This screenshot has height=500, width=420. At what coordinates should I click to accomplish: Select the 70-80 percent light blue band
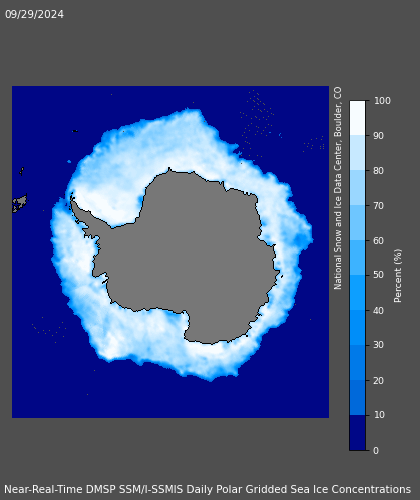[357, 188]
